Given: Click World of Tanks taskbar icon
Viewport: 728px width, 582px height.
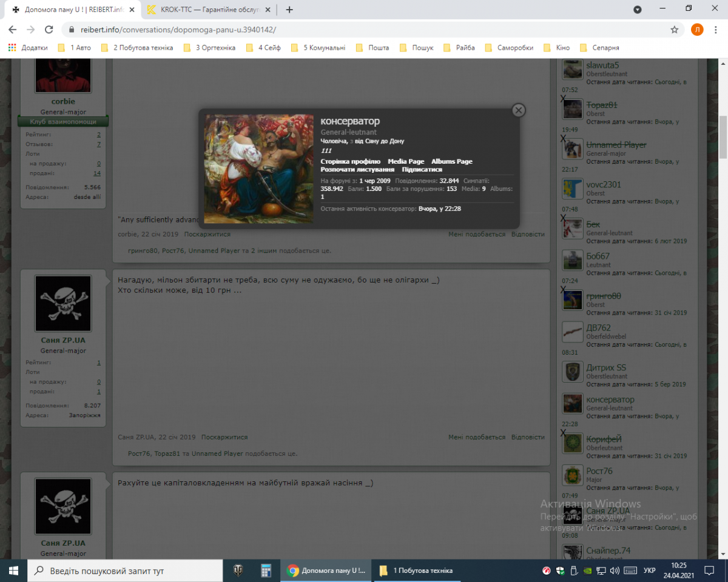Looking at the screenshot, I should tap(238, 570).
